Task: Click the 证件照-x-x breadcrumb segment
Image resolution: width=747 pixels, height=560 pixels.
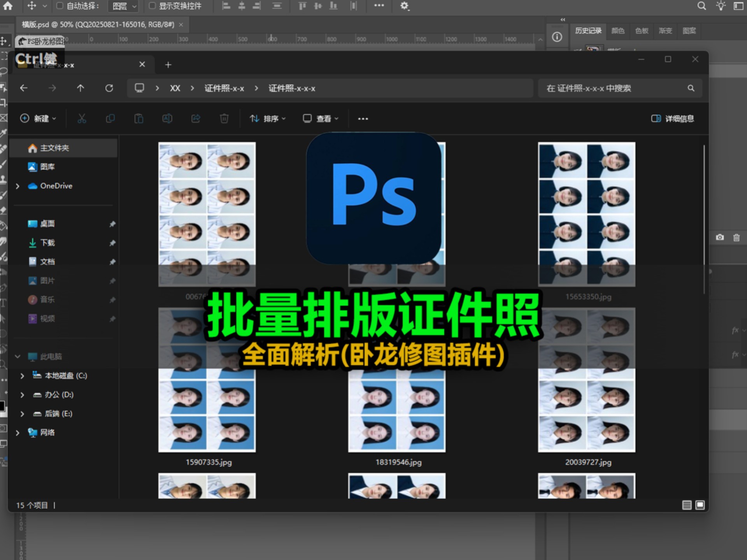Action: pyautogui.click(x=224, y=88)
